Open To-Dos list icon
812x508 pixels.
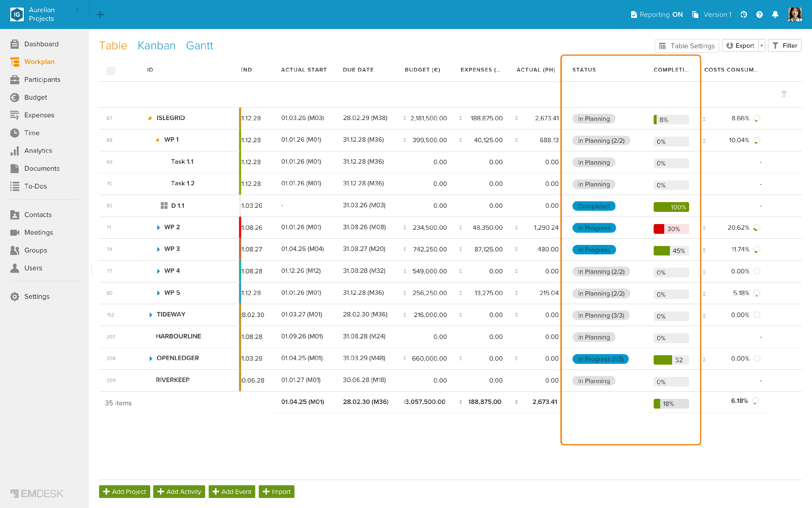tap(14, 186)
